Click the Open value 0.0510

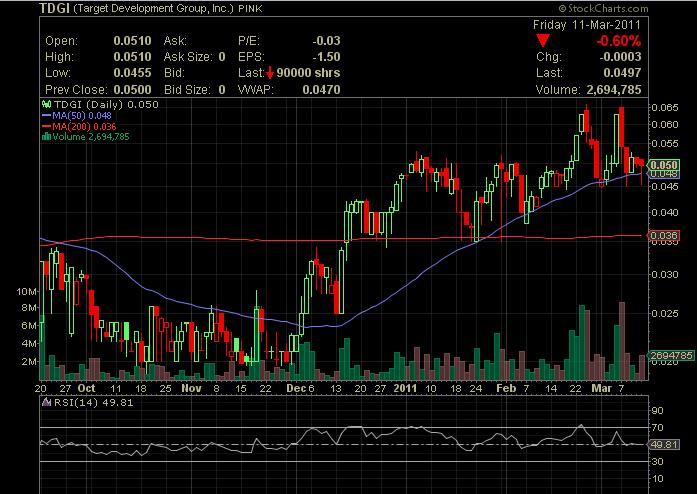coord(132,41)
